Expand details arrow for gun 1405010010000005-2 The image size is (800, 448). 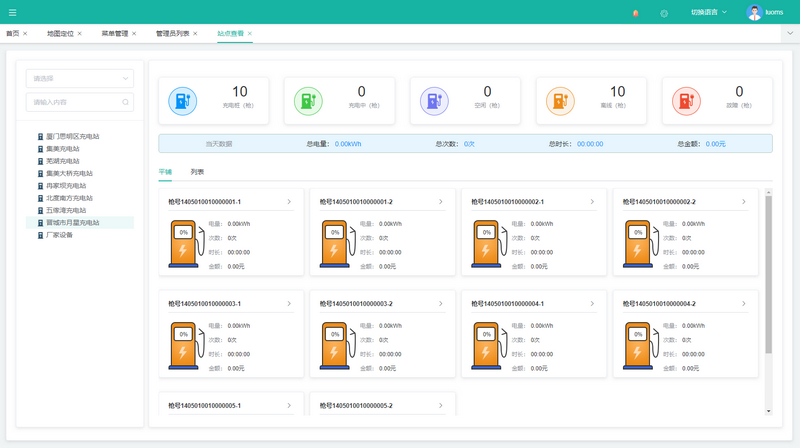[x=441, y=406]
